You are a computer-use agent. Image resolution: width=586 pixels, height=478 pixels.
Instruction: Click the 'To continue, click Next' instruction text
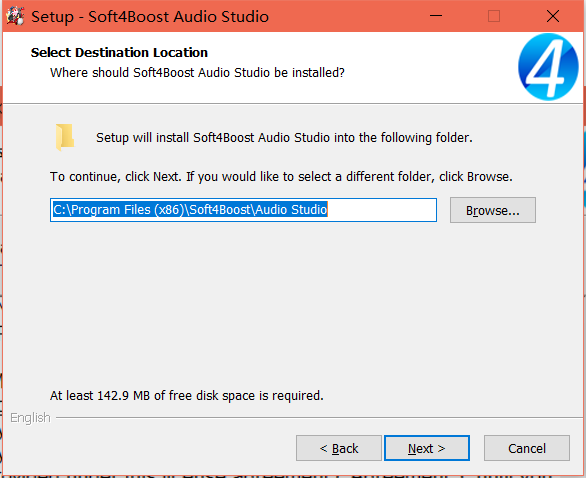click(x=281, y=176)
